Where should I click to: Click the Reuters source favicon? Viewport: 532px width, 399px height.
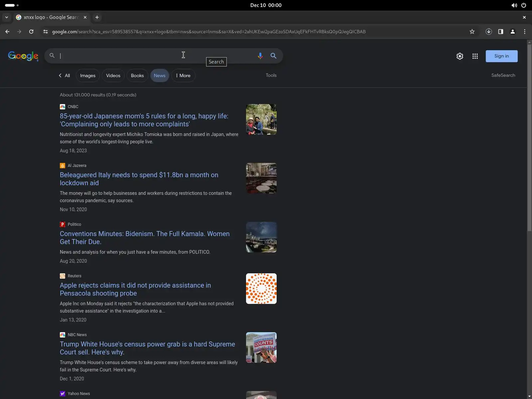(63, 276)
